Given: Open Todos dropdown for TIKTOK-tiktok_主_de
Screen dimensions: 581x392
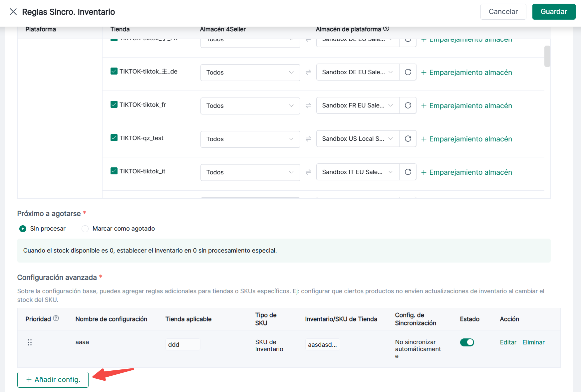Looking at the screenshot, I should pos(250,73).
